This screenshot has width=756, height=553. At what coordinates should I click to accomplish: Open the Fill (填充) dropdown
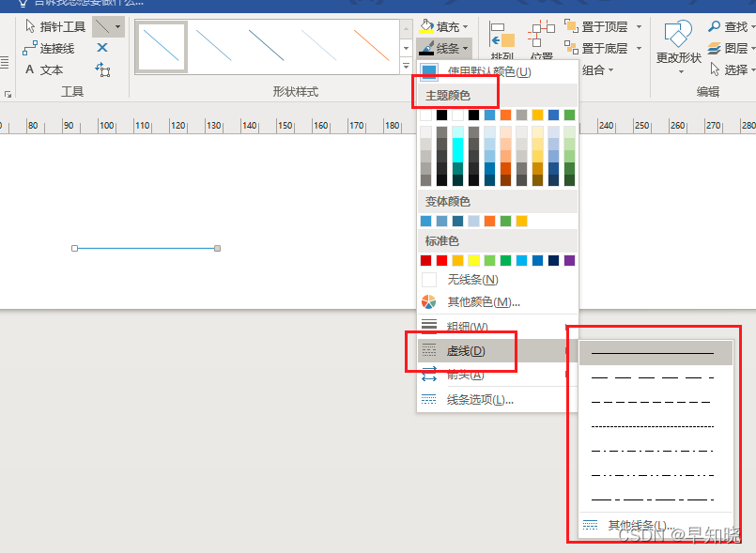pyautogui.click(x=443, y=26)
